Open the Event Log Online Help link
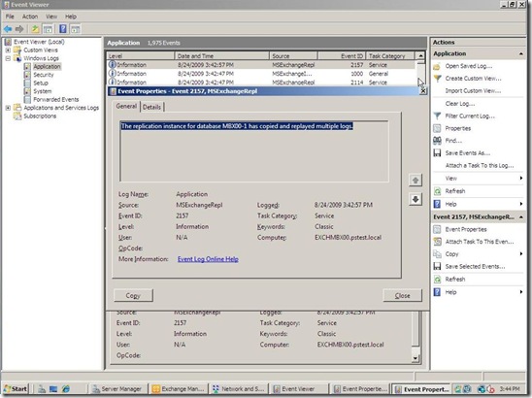Screen dimensions: 532x398 [x=208, y=259]
